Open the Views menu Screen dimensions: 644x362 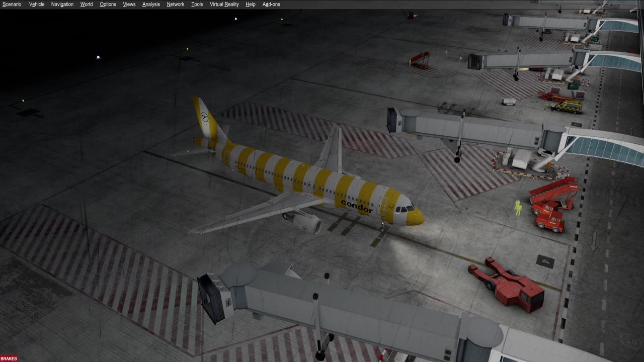point(129,4)
